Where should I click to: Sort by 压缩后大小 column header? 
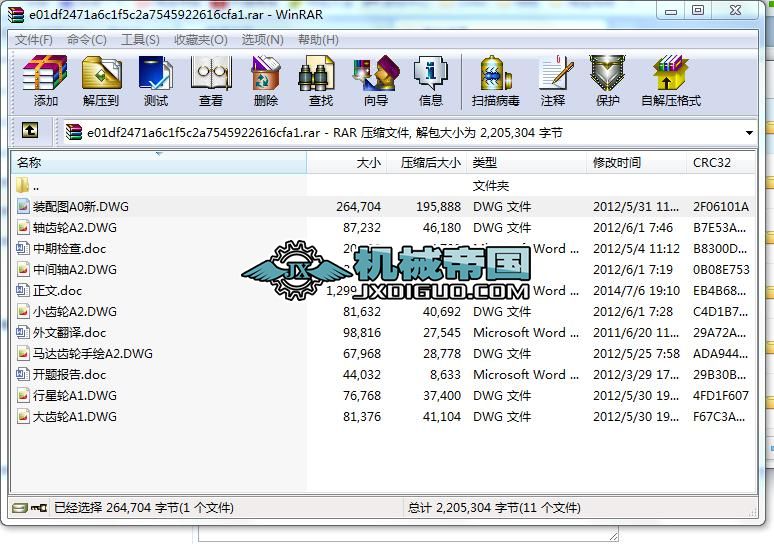click(x=427, y=162)
